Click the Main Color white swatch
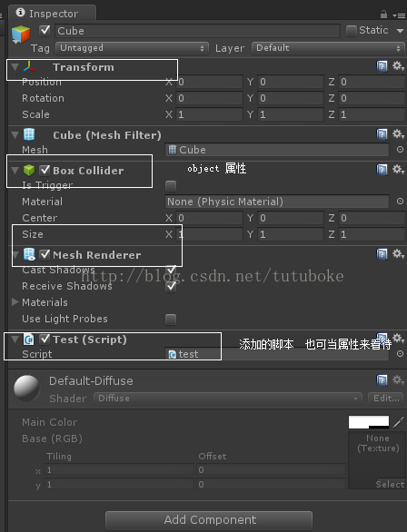The height and width of the screenshot is (532, 407). [x=369, y=422]
